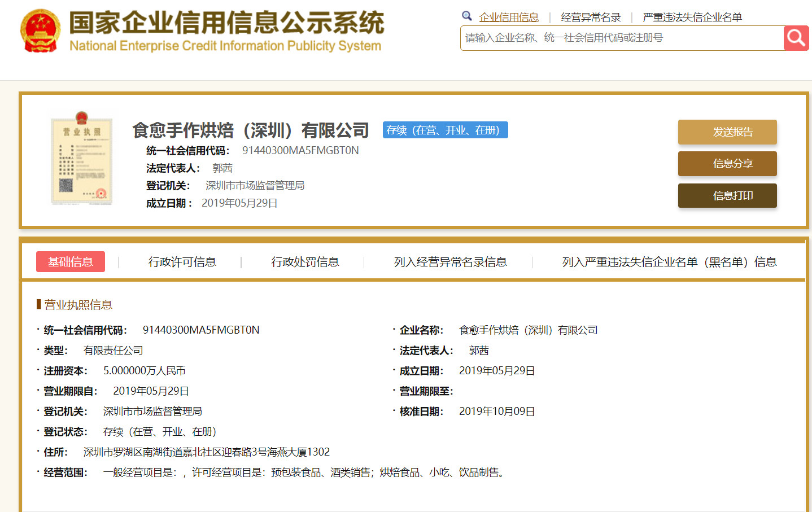Click the header establishment date 2019年05月29日
The image size is (812, 512).
tap(239, 203)
